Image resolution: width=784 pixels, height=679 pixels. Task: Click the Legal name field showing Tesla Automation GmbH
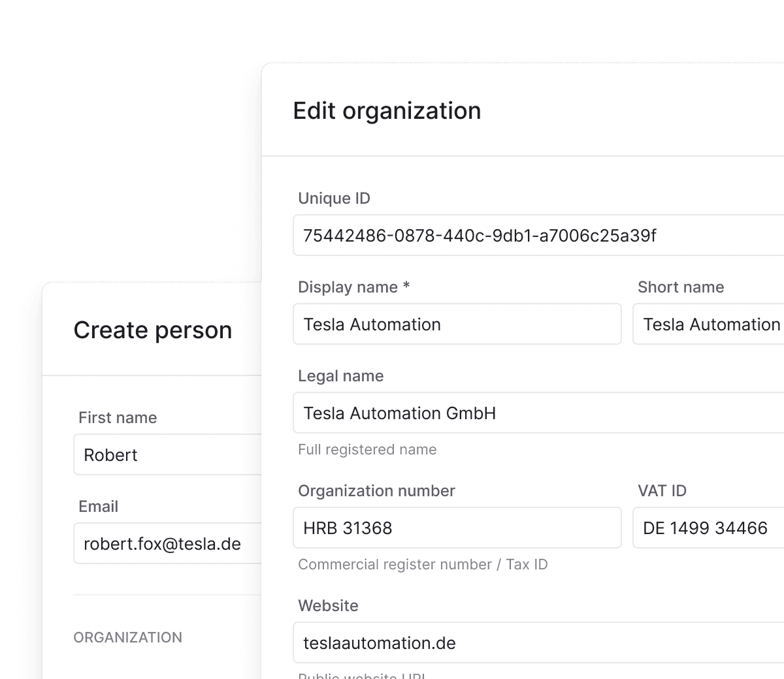pos(538,413)
